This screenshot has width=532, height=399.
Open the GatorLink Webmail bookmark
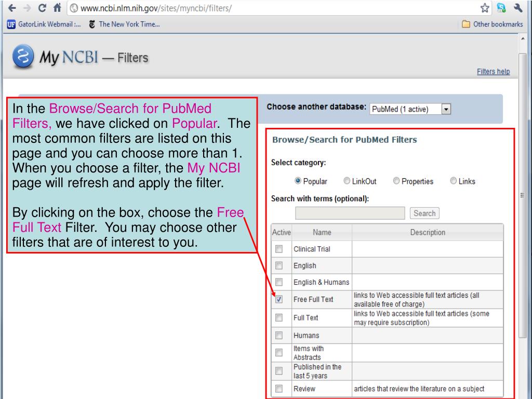coord(44,24)
